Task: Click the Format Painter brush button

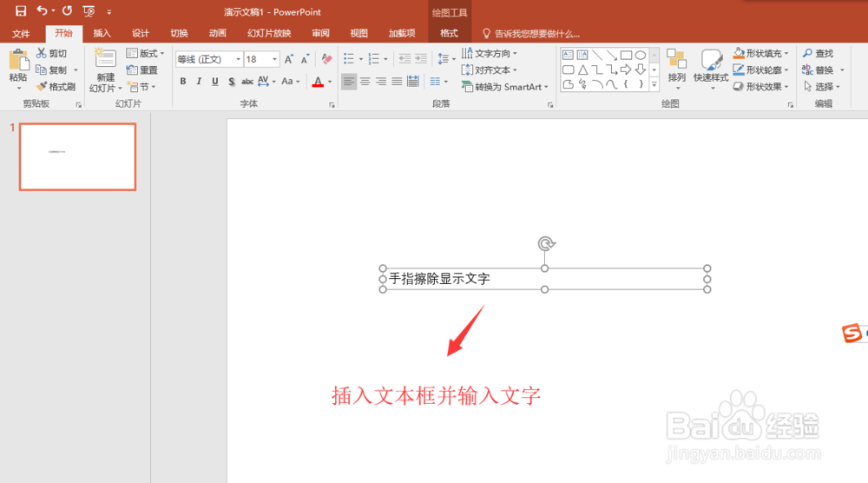Action: [56, 86]
